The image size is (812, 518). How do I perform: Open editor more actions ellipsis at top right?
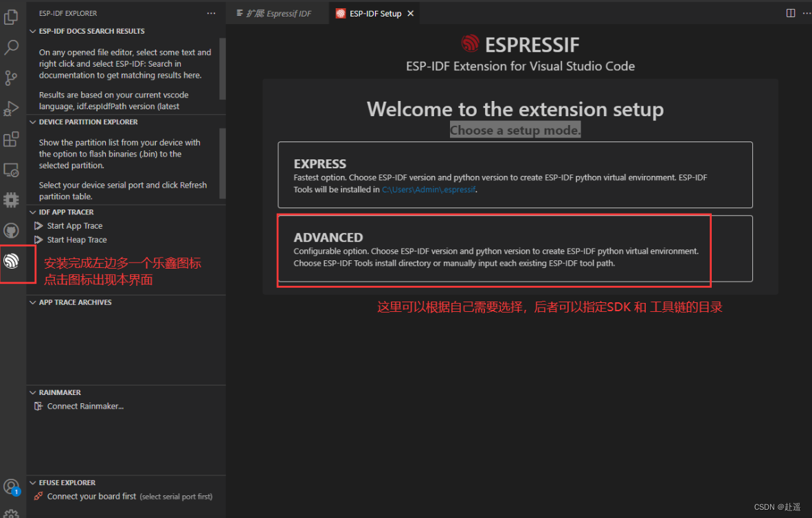pyautogui.click(x=807, y=14)
